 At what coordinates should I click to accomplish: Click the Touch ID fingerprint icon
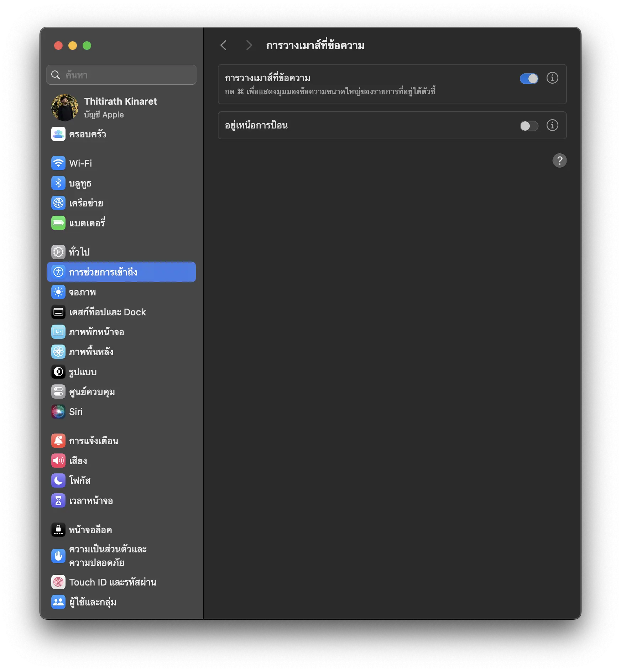pyautogui.click(x=58, y=582)
